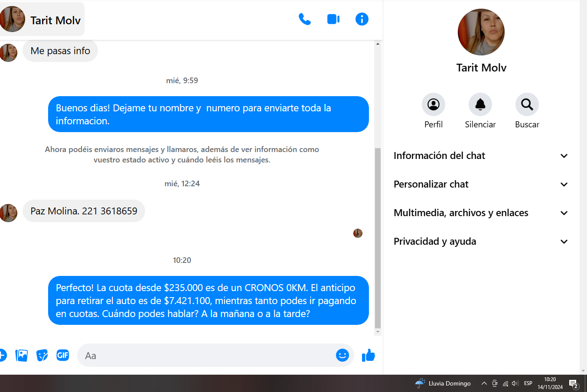587x392 pixels.
Task: Mute conversation with the Silenciar bell
Action: pos(480,104)
